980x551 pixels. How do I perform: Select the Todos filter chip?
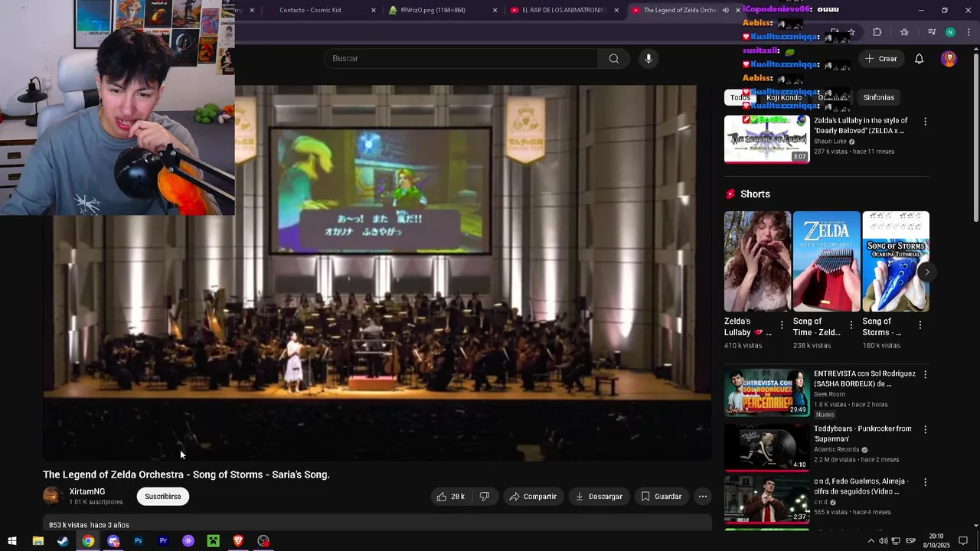(740, 97)
